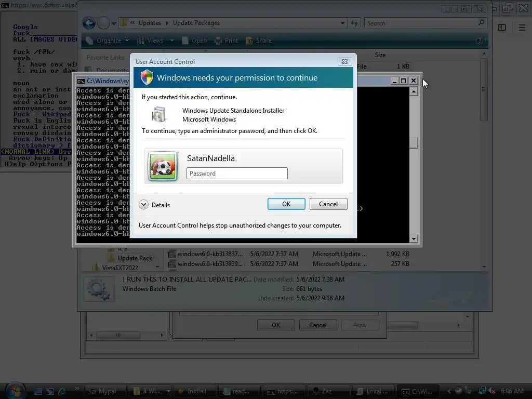Switch to the https... console taskbar button
532x399 pixels.
284,391
